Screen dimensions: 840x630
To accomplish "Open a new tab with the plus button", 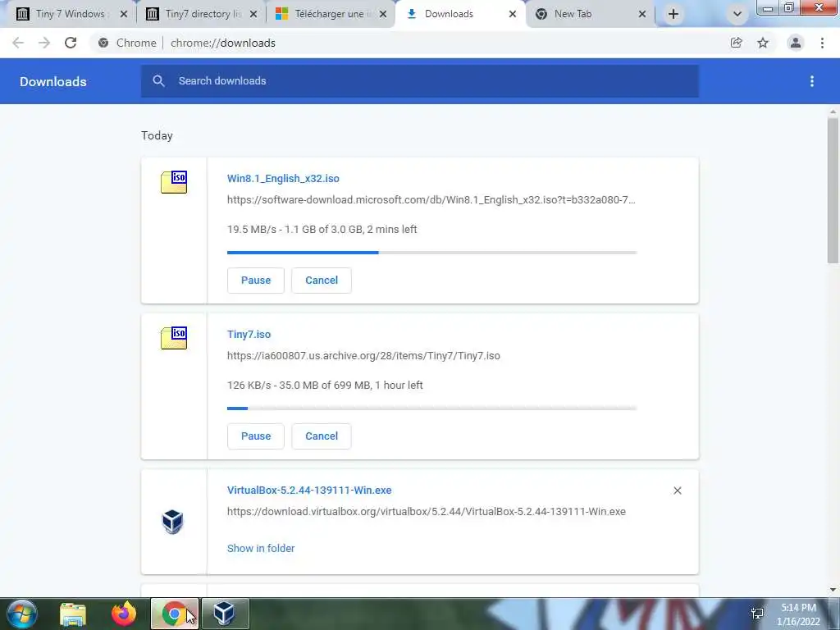I will (673, 14).
